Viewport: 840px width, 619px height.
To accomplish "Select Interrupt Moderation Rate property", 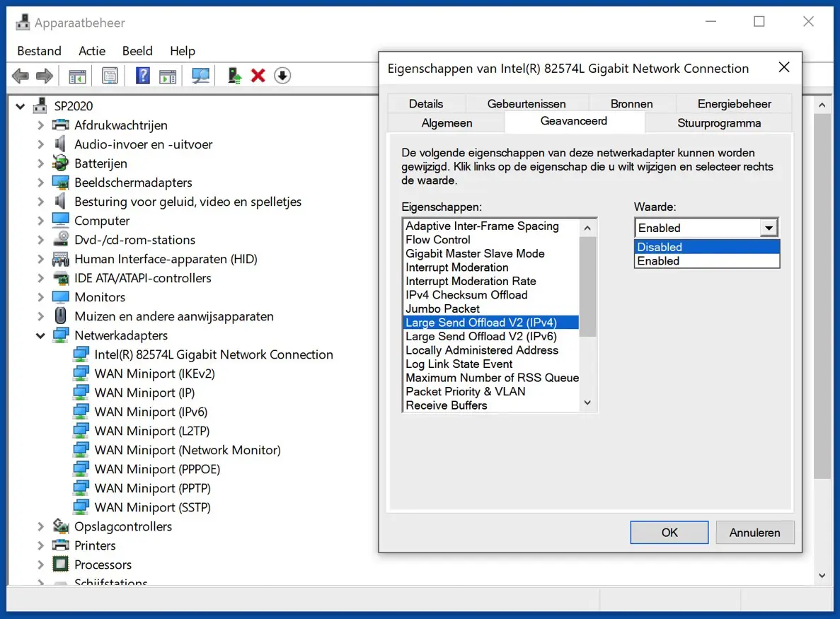I will 490,281.
